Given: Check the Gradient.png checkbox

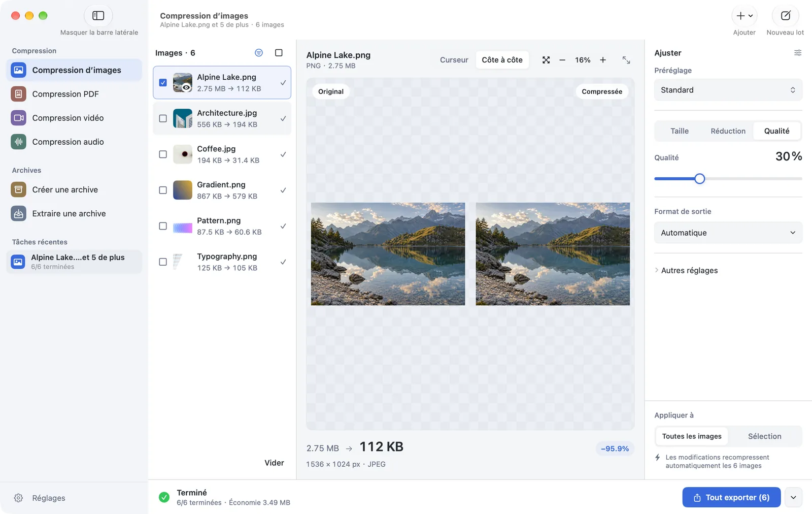Looking at the screenshot, I should pos(163,190).
